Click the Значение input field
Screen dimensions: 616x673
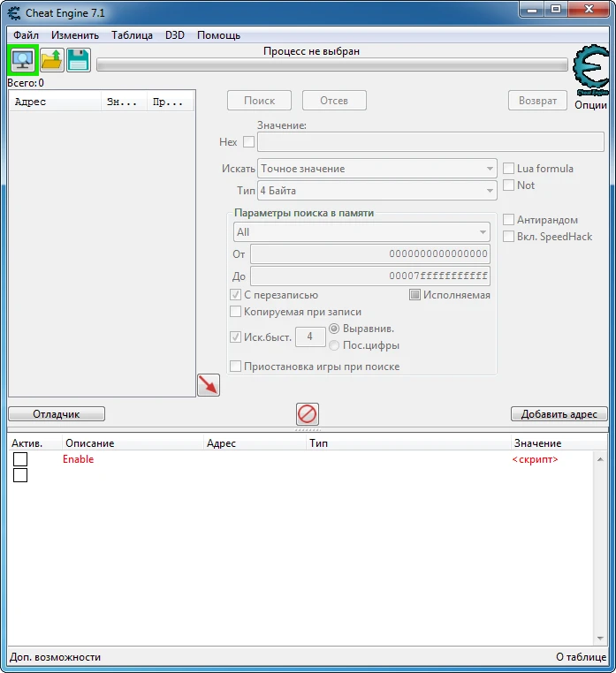tap(431, 142)
